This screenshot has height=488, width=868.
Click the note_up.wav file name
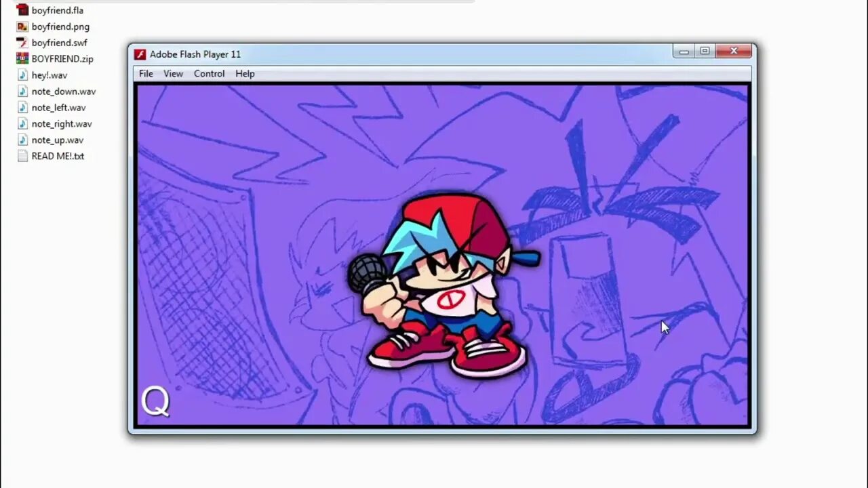tap(58, 140)
